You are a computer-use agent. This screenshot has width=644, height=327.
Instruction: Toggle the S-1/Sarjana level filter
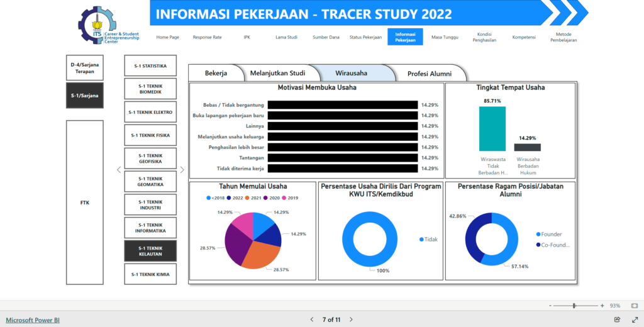pos(84,96)
